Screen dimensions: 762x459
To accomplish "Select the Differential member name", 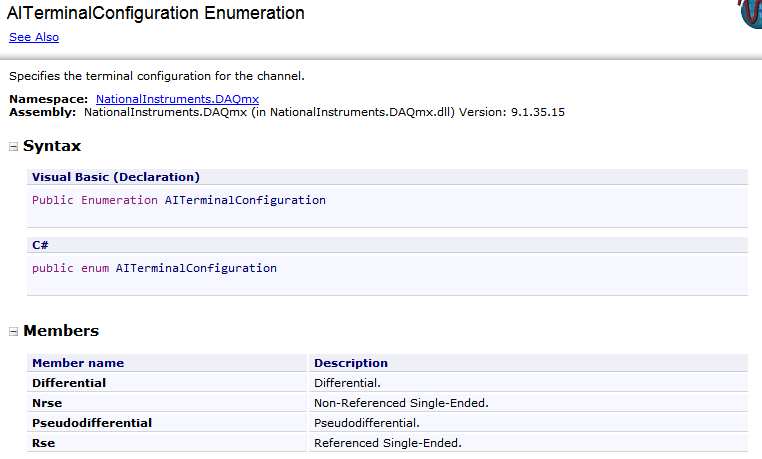I will pos(69,383).
